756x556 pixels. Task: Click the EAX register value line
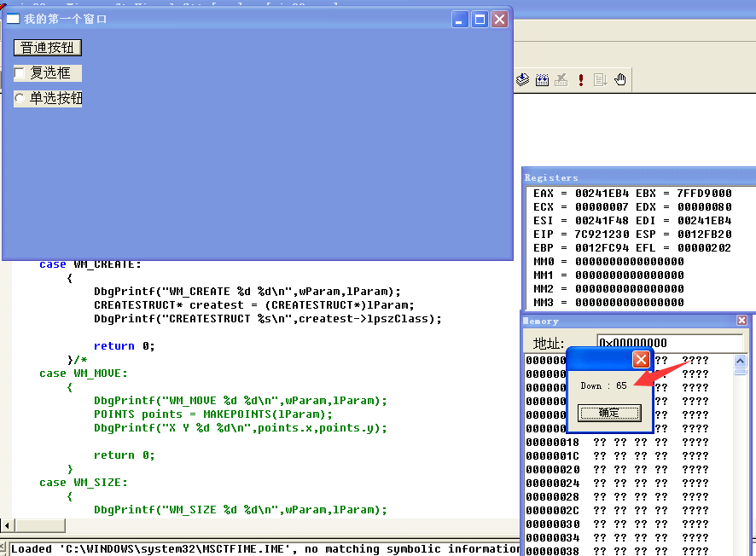pos(632,194)
